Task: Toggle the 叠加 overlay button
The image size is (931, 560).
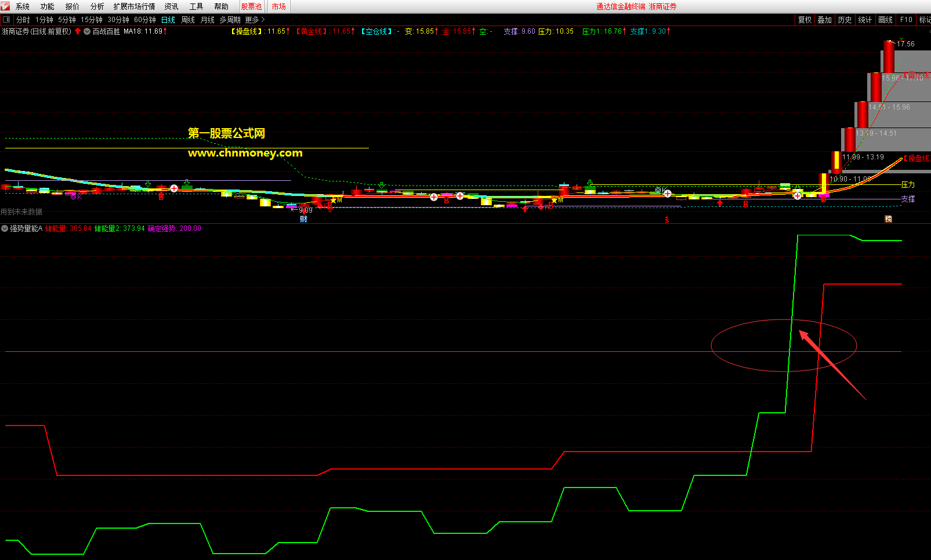Action: coord(825,20)
